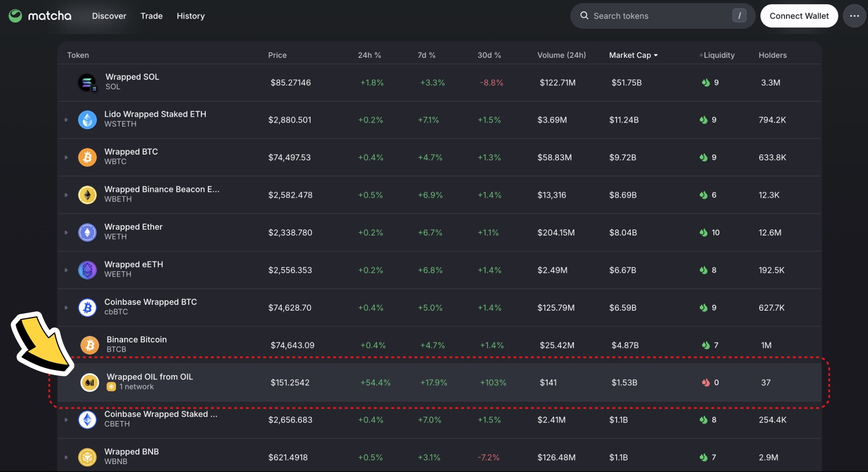Click the Connect Wallet button
Image resolution: width=868 pixels, height=472 pixels.
click(x=799, y=16)
